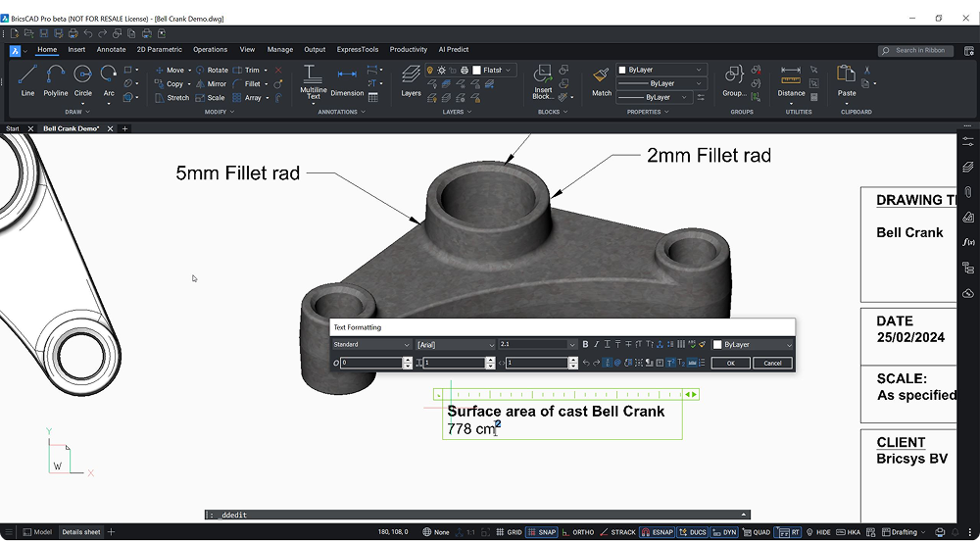
Task: Toggle ORTHO mode in status bar
Action: (577, 532)
